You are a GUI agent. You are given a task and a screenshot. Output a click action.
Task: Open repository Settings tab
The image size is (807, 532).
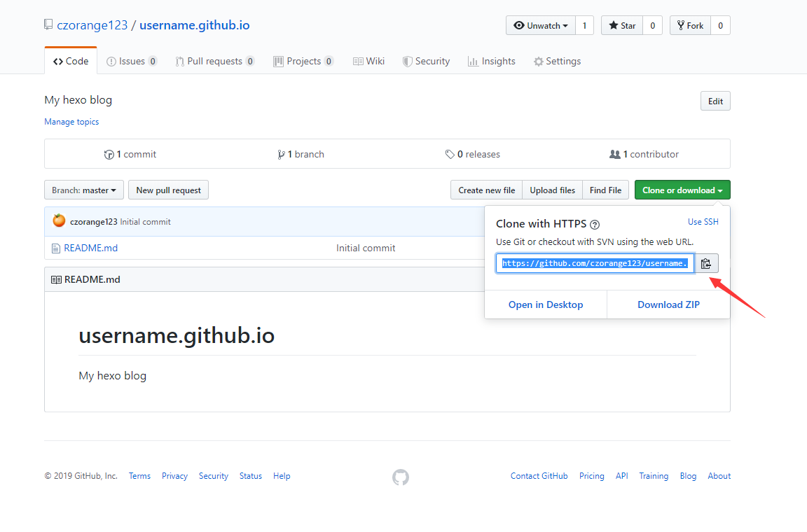click(557, 62)
